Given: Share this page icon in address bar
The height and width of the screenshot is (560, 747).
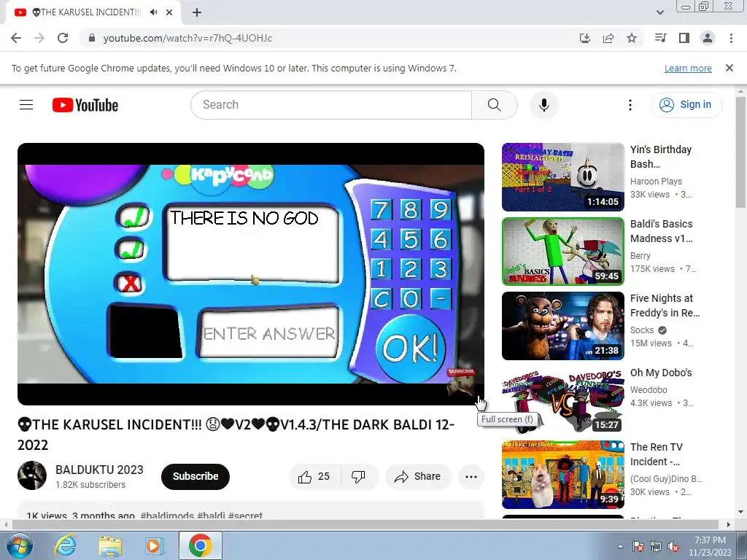Looking at the screenshot, I should point(608,38).
